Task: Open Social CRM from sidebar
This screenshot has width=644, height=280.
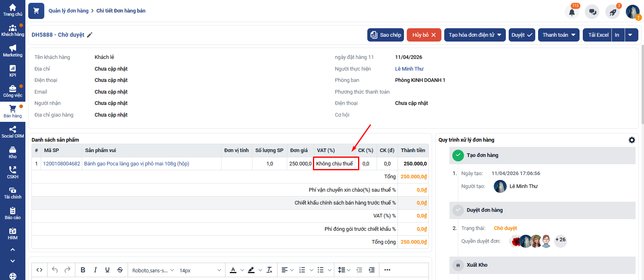Action: pyautogui.click(x=12, y=132)
